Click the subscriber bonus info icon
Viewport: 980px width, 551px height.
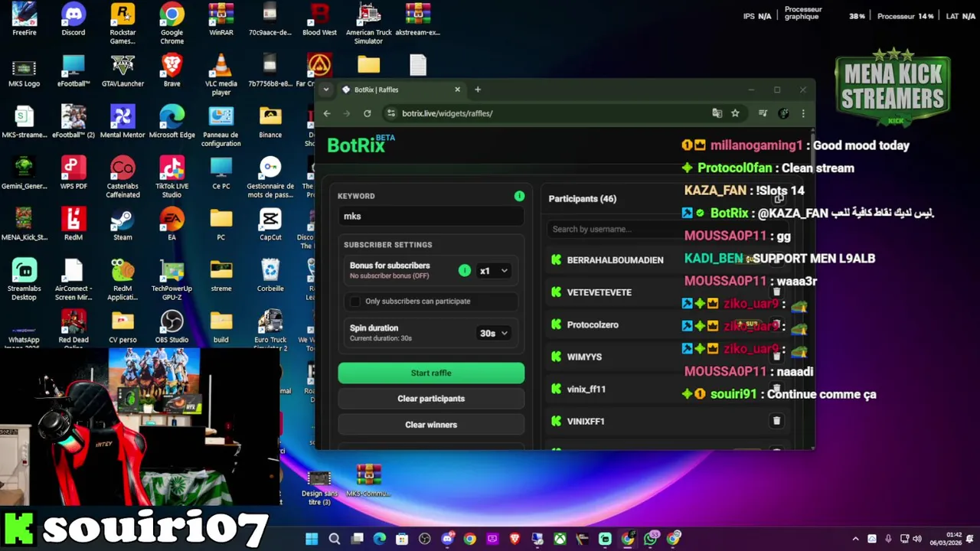pos(464,270)
